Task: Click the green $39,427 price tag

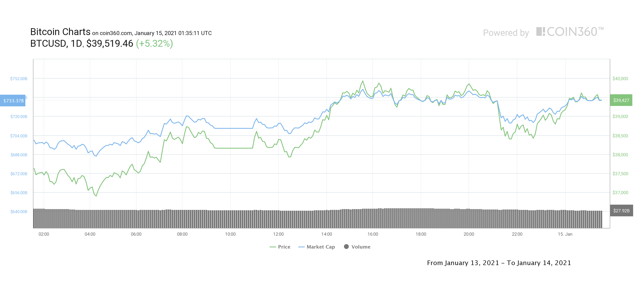Action: click(x=621, y=100)
